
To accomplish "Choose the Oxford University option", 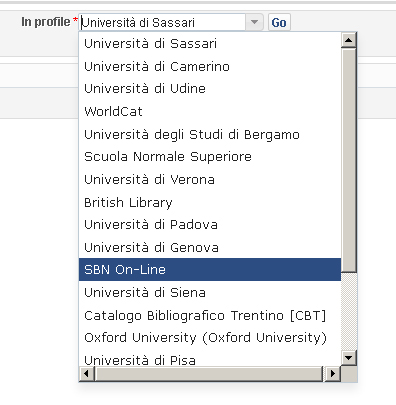I will 210,338.
